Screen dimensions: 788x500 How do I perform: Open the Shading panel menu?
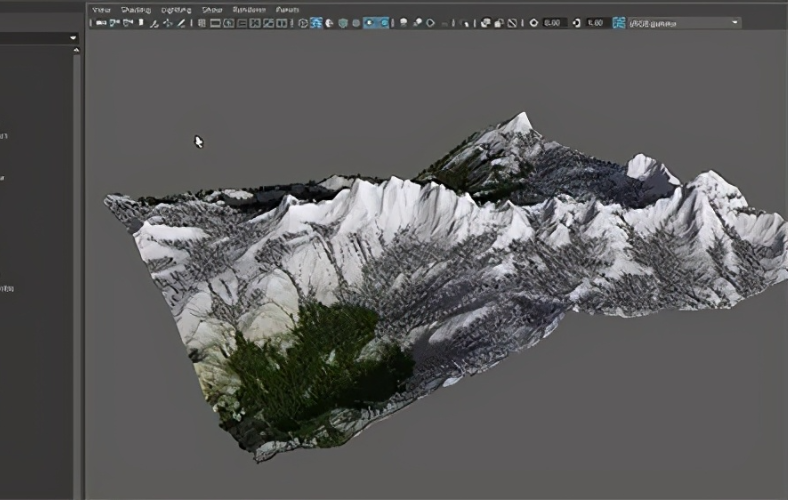tap(136, 10)
